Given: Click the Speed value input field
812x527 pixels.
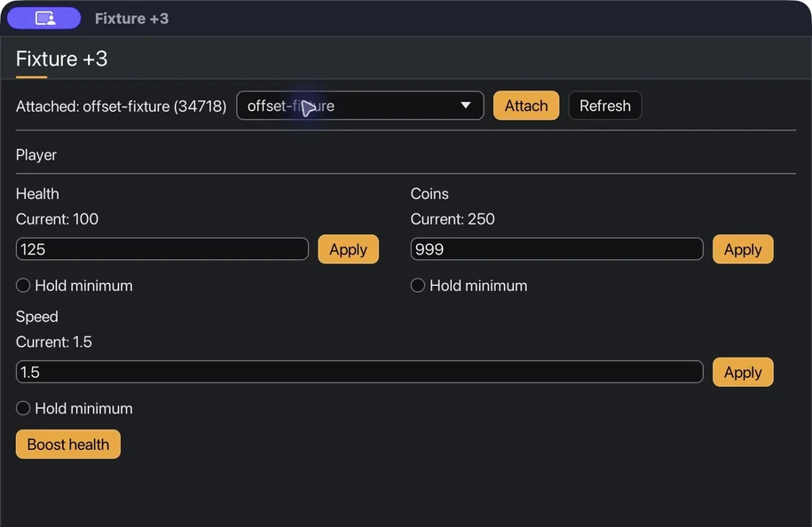Looking at the screenshot, I should pyautogui.click(x=359, y=372).
